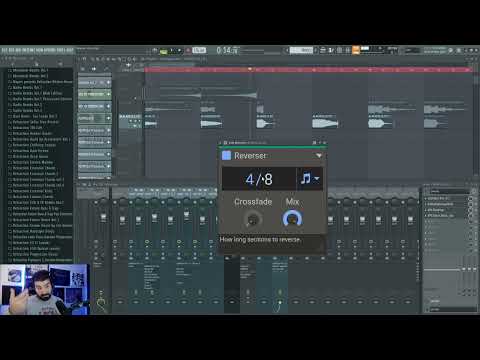Click the 'How long sections to reverse' hint
Image resolution: width=480 pixels, height=360 pixels.
click(x=260, y=239)
